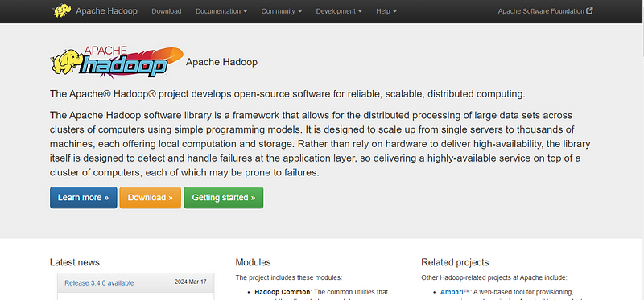The height and width of the screenshot is (300, 644).
Task: Click the external link icon beside Apache Software Foundation
Action: [x=589, y=11]
